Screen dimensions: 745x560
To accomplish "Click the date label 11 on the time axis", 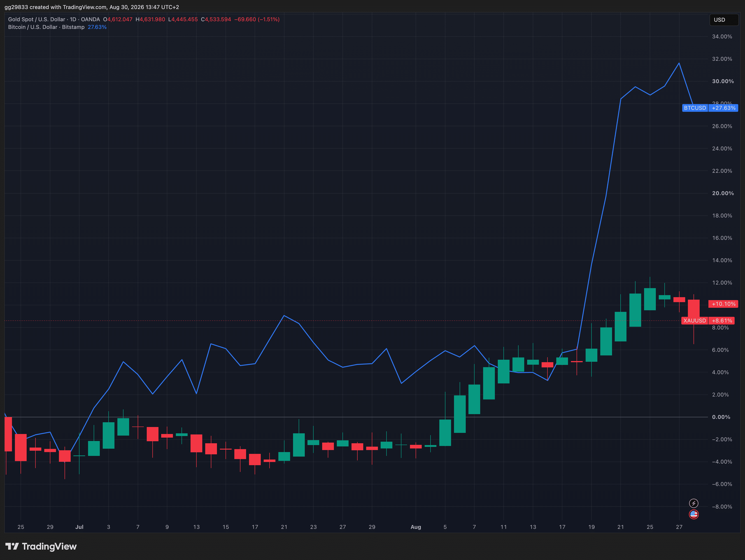I will pos(503,527).
